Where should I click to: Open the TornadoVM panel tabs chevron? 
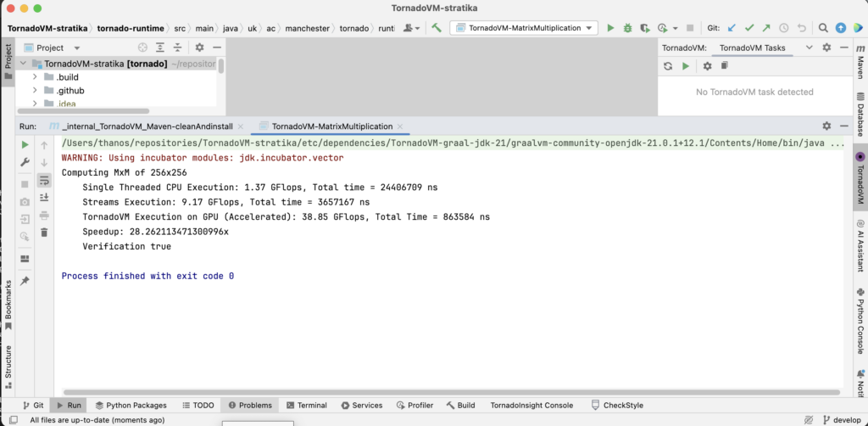click(809, 48)
